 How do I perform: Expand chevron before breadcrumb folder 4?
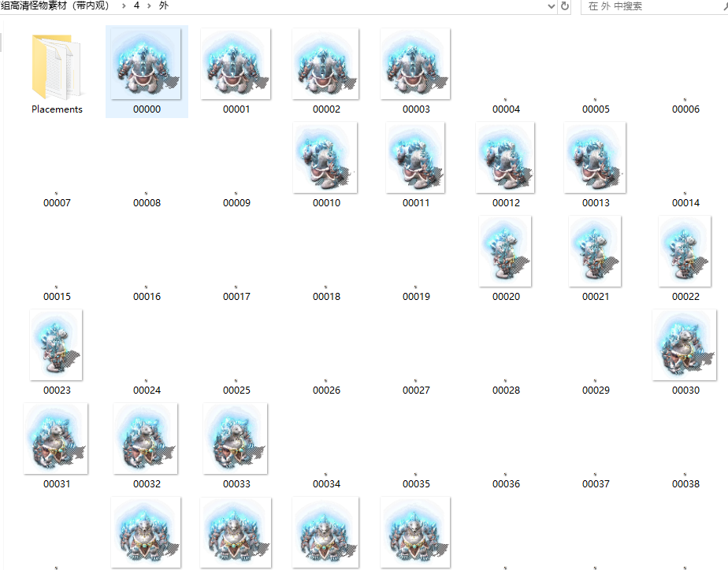[124, 6]
